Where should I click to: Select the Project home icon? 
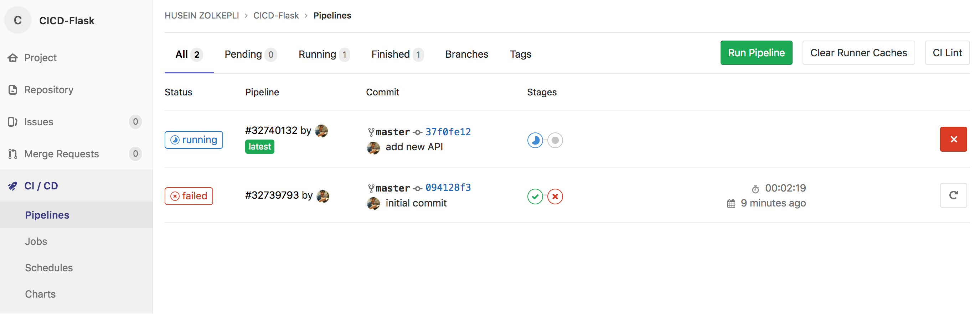point(12,57)
